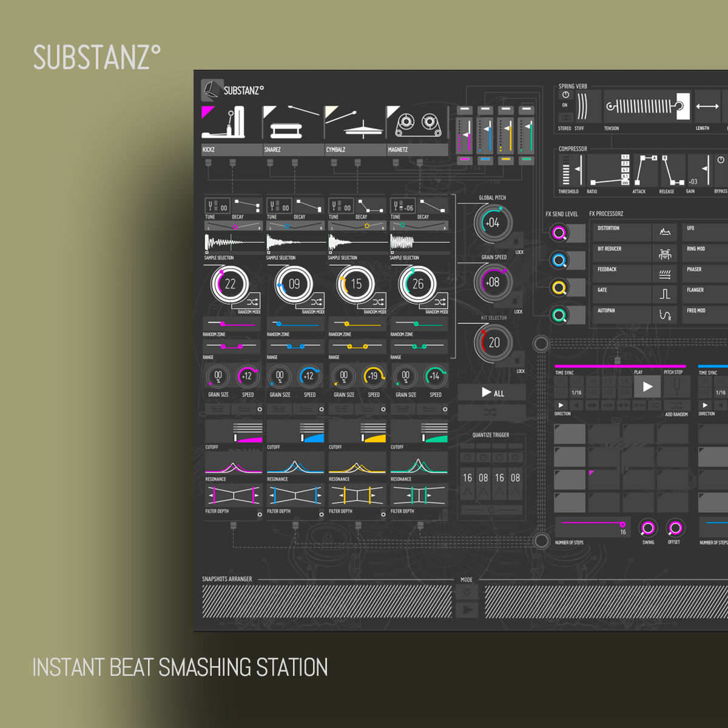Click the Spring Verb length arrow icon
The height and width of the screenshot is (728, 728).
click(x=707, y=107)
